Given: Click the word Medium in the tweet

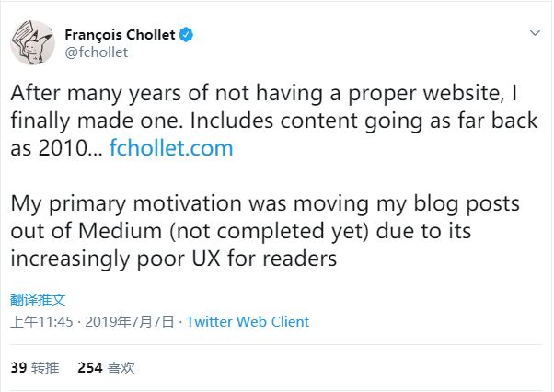Looking at the screenshot, I should click(x=120, y=231).
